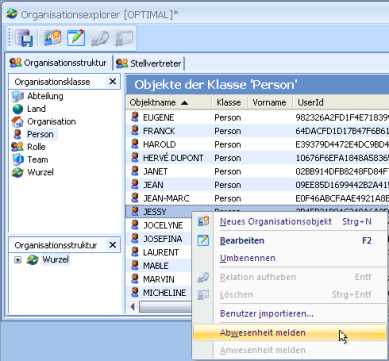Click the greyed remove relation toolbar icon
Viewport: 389px width, 361px height.
pyautogui.click(x=100, y=38)
